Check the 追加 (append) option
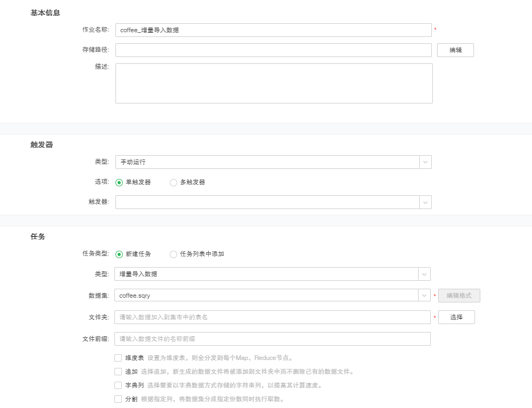This screenshot has width=532, height=408. 118,371
